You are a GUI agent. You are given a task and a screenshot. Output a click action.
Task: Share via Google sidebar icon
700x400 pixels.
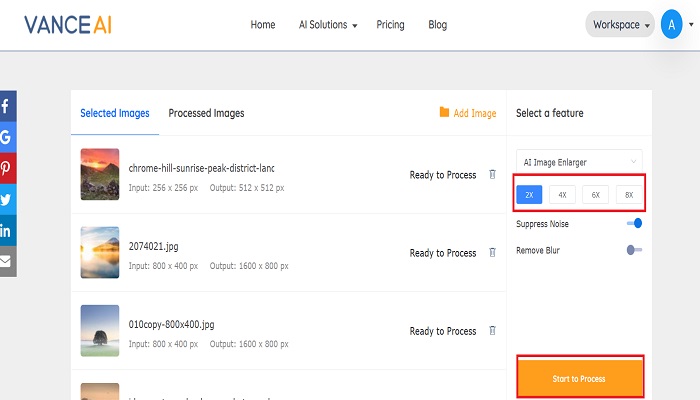[x=8, y=137]
